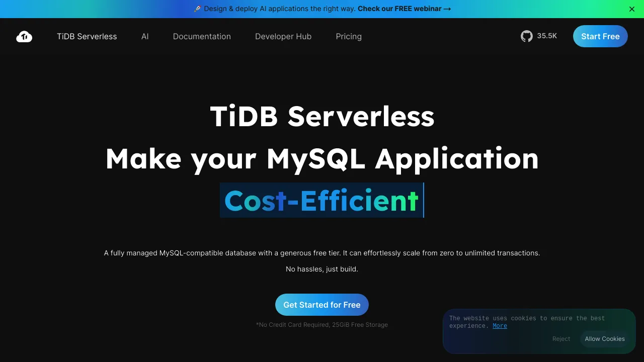Open the GitHub icon with 35.5K stars
The width and height of the screenshot is (644, 362).
pos(526,36)
